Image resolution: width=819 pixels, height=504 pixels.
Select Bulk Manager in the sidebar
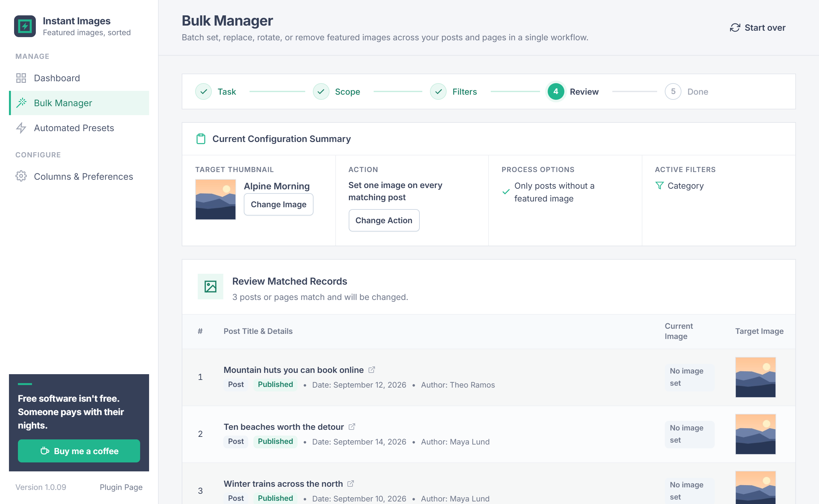tap(79, 103)
